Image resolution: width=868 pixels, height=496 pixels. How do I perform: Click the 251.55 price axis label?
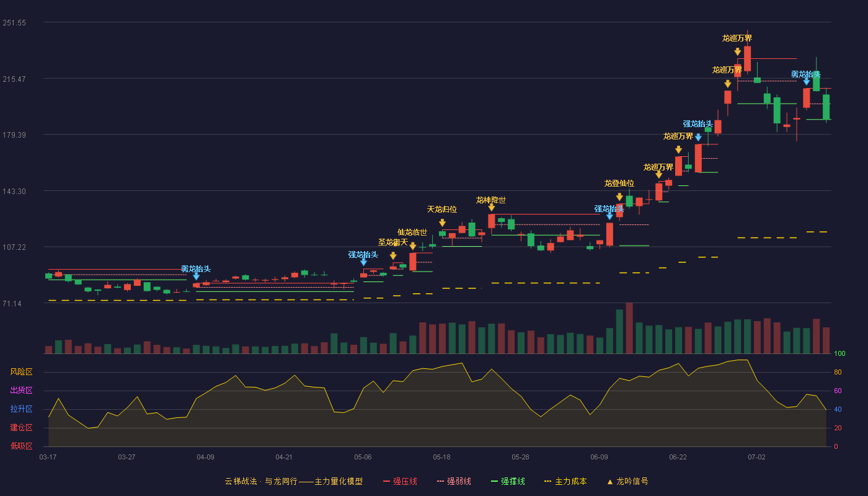tap(14, 23)
